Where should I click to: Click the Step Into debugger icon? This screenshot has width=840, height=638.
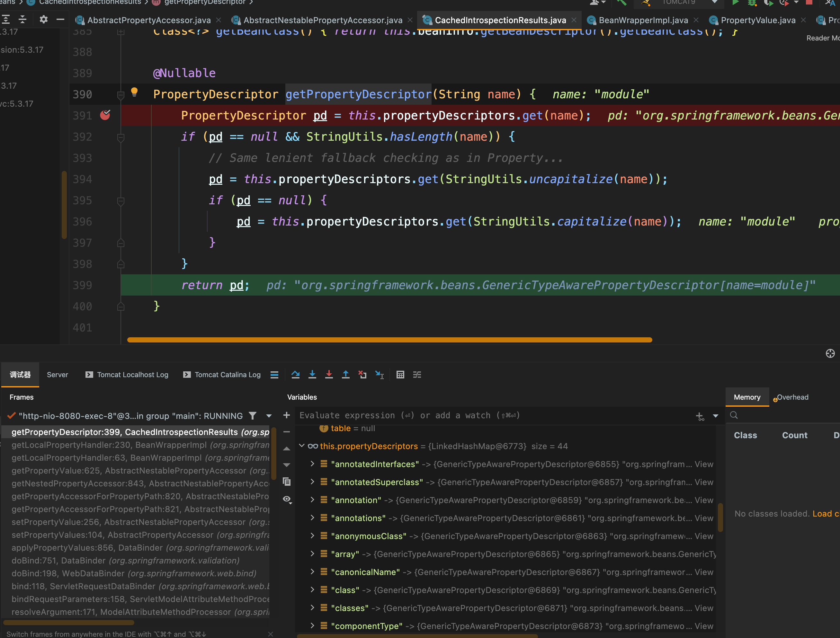pos(312,375)
